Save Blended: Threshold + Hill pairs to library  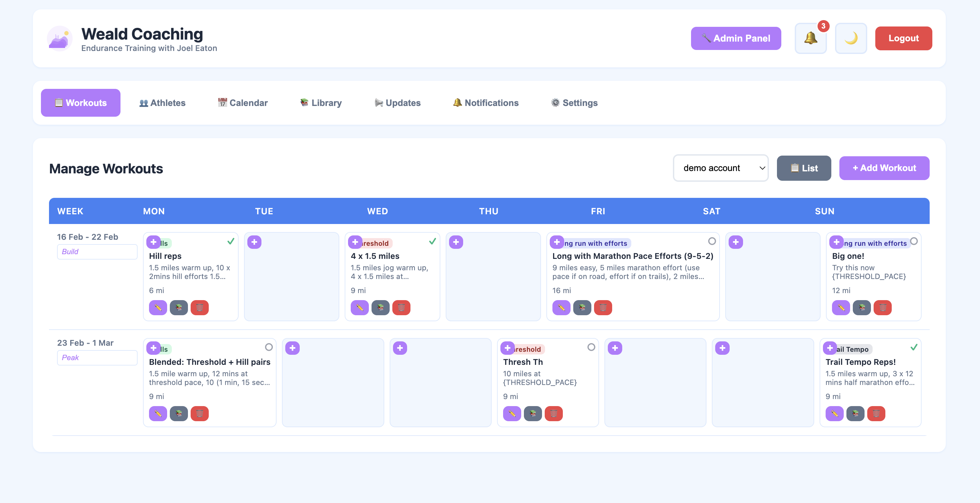pyautogui.click(x=179, y=413)
